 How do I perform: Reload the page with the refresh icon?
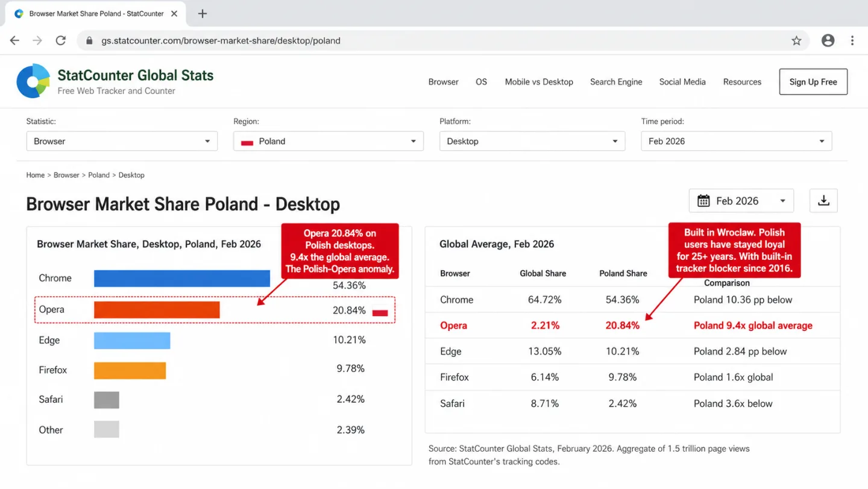tap(60, 40)
